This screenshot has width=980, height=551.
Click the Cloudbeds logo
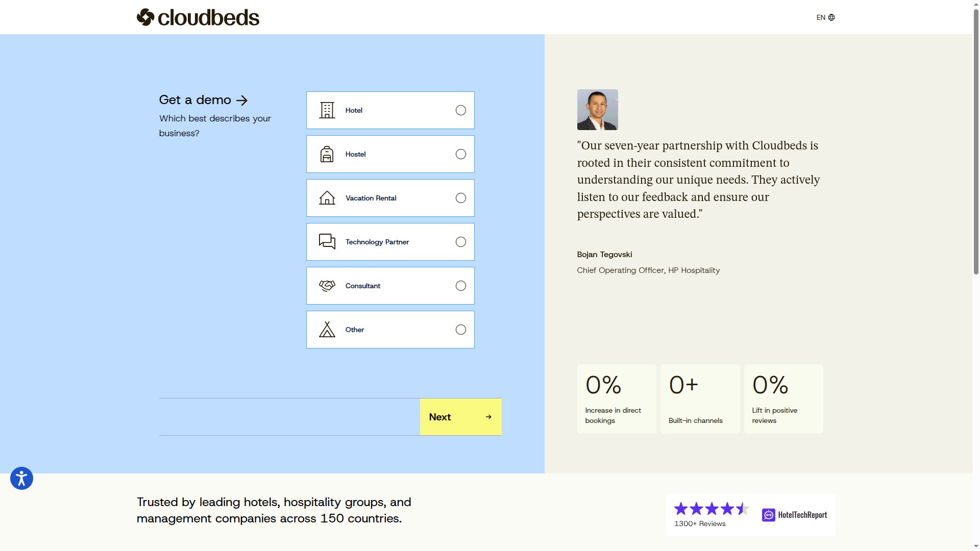198,17
